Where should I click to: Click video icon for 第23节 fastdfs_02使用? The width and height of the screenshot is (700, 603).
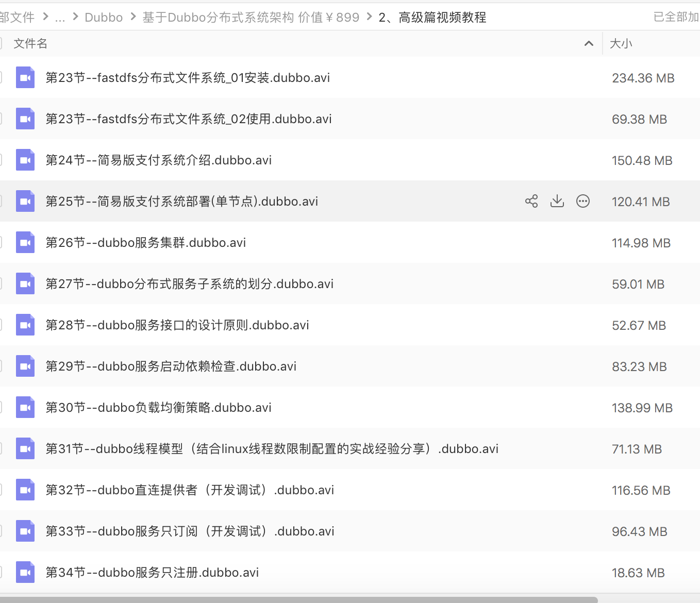25,119
